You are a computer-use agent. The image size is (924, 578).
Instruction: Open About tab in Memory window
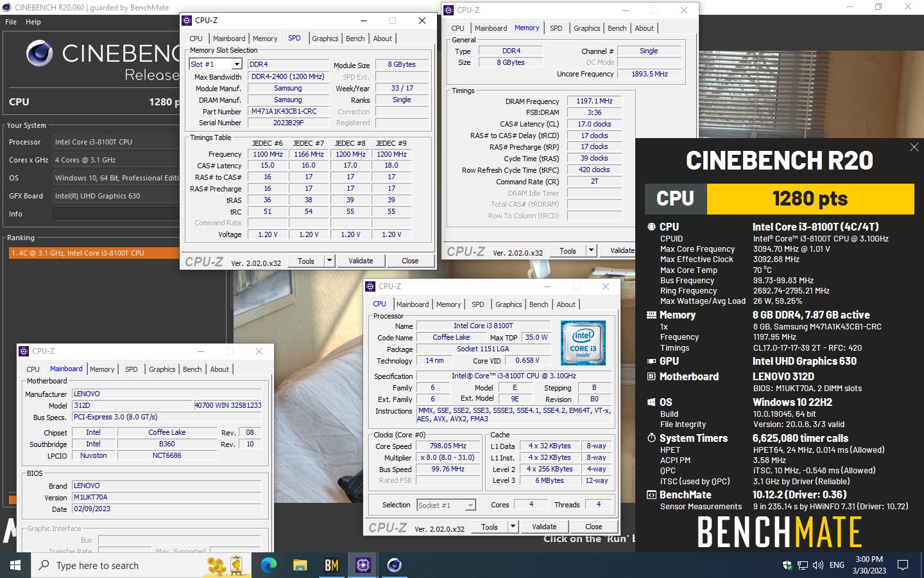coord(644,28)
